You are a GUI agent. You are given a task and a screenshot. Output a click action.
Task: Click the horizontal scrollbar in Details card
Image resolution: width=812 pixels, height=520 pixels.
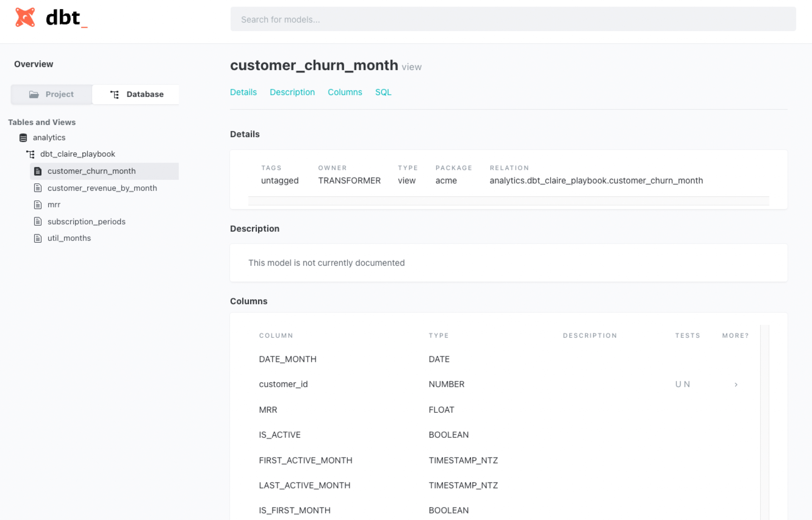click(x=509, y=201)
